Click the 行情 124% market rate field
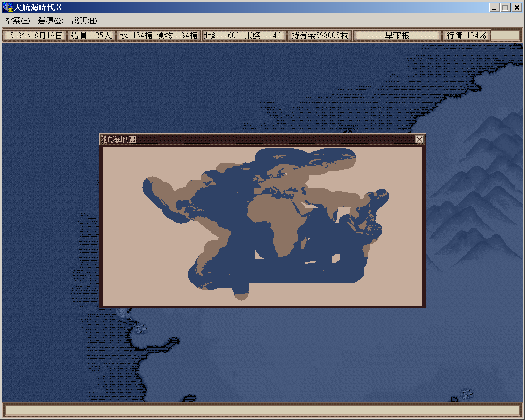Viewport: 525px width, 420px height. coord(466,35)
